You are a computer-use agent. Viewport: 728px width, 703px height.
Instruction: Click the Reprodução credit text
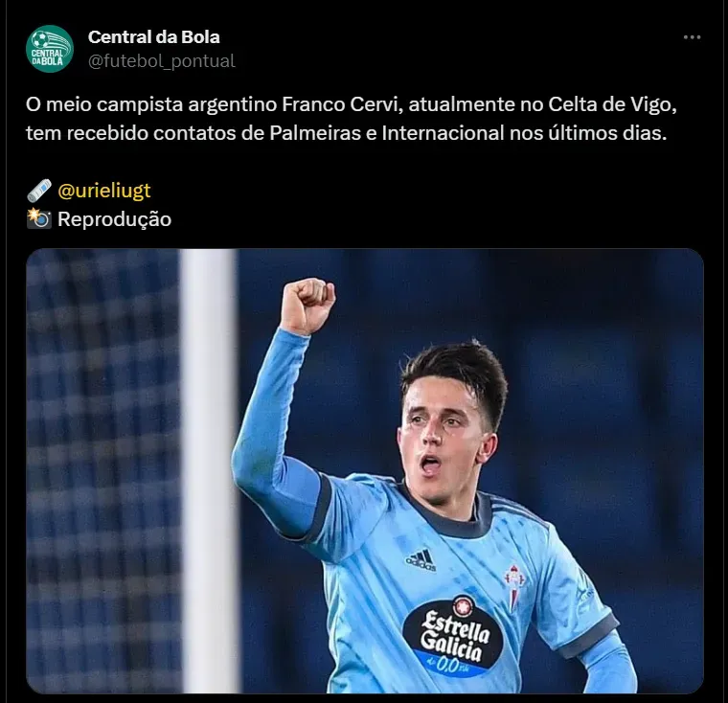[x=114, y=219]
